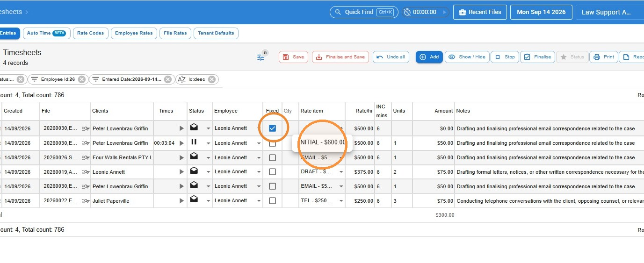
Task: Click the Units cell showing 3
Action: click(402, 201)
